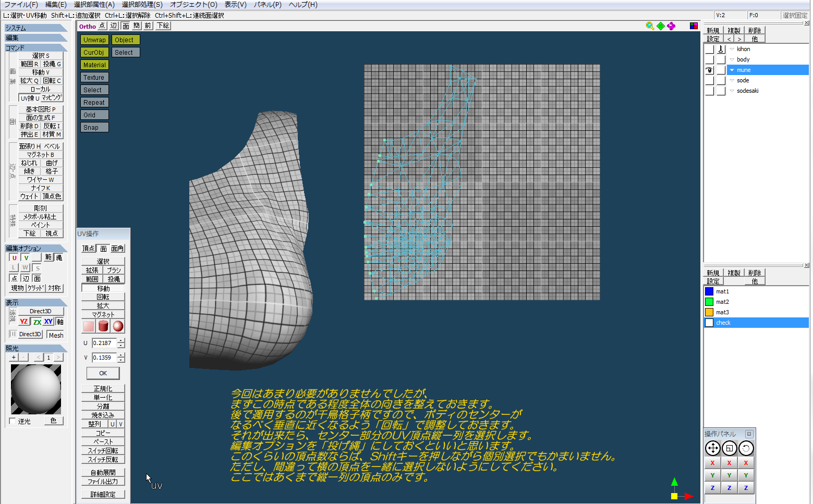This screenshot has height=504, width=813.
Task: Hide the mune object with eye icon
Action: point(709,70)
